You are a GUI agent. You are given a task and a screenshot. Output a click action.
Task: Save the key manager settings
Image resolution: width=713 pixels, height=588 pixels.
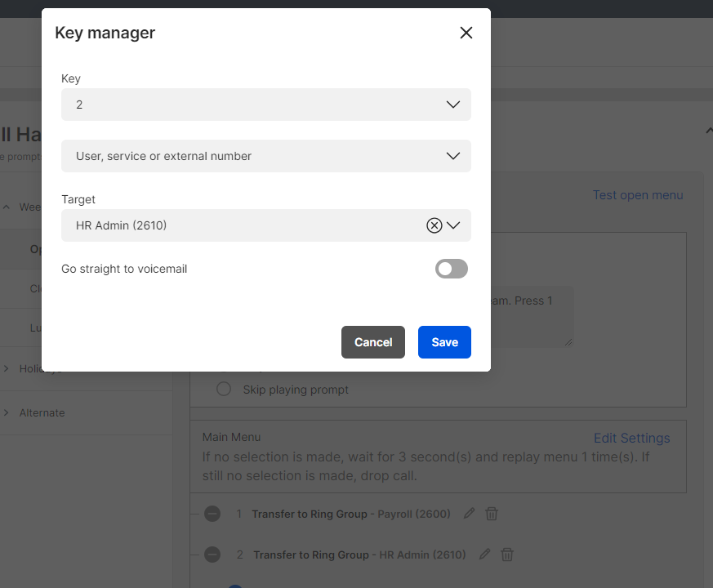[444, 342]
